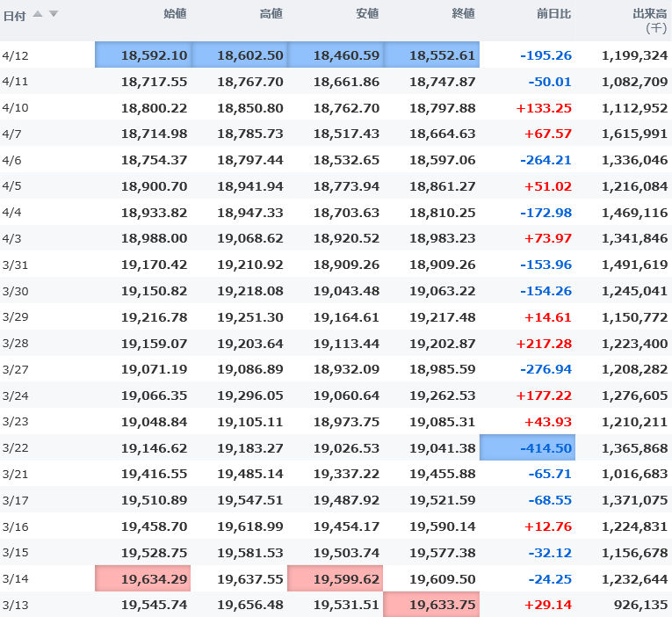Screen dimensions: 672x617
Task: Click the 日付 column header
Action: (14, 15)
